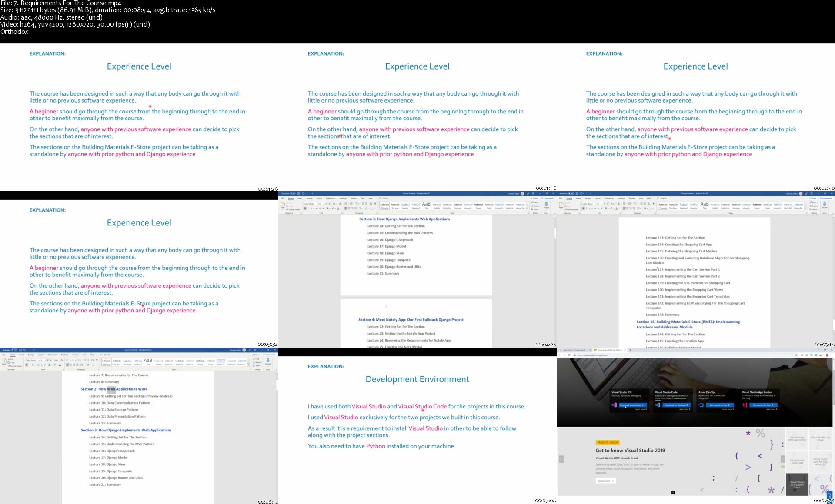Screen dimensions: 835x504
Task: Switch to the Google Search tab in the browser
Action: [574, 350]
